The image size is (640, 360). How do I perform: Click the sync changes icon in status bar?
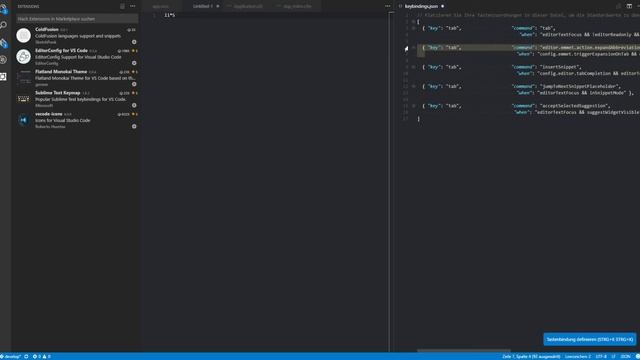pos(27,357)
